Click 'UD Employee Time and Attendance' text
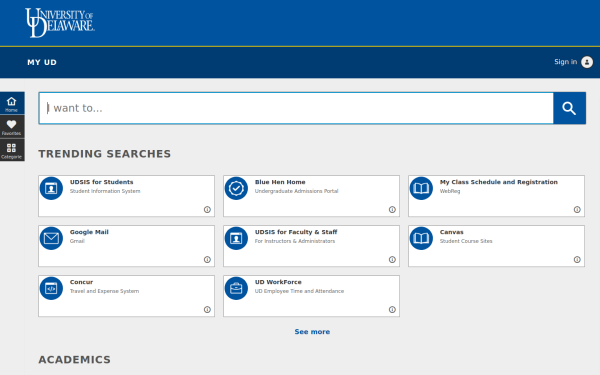Viewport: 600px width, 375px height. [x=299, y=291]
